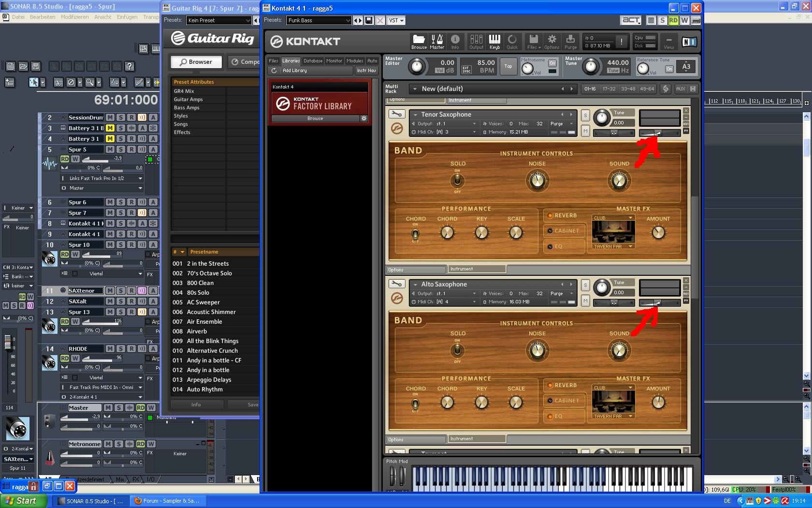Screen dimensions: 812x508
Task: Open Multi Rack New (default) dropdown
Action: tap(493, 89)
